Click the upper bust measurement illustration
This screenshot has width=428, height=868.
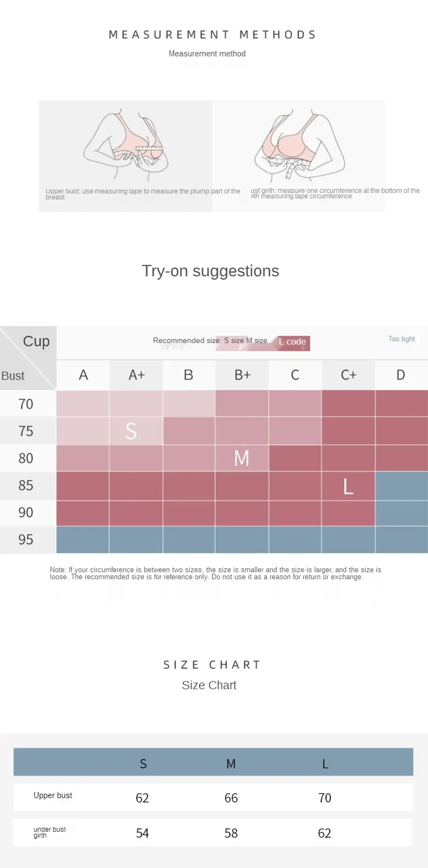coord(126,144)
